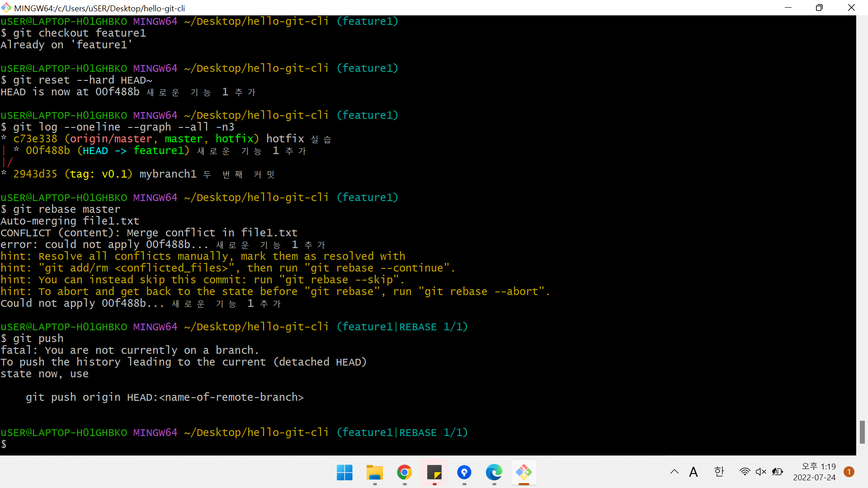Click 'Could not apply 00f488b...' line
The height and width of the screenshot is (488, 868).
[x=141, y=303]
